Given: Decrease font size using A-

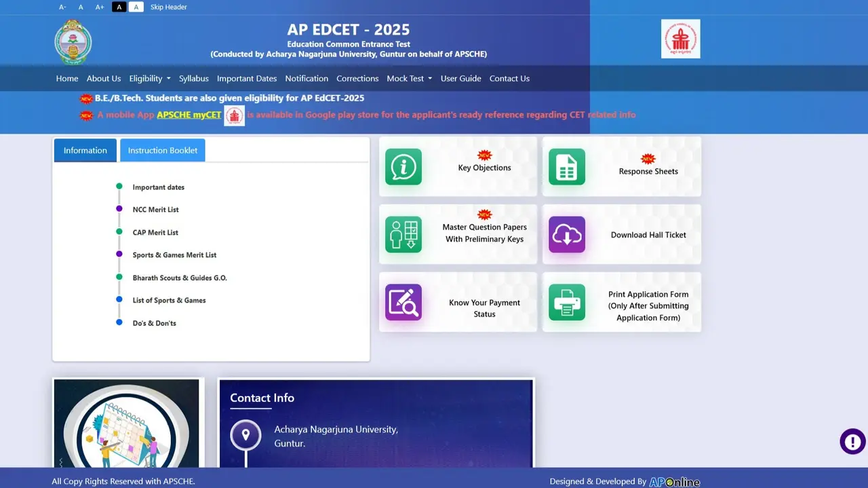Looking at the screenshot, I should tap(62, 7).
